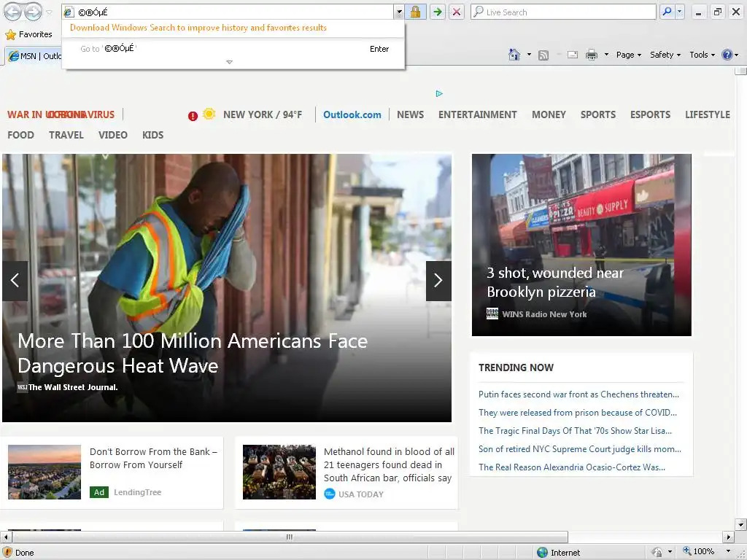The width and height of the screenshot is (747, 560).
Task: Click the Read Mail envelope icon
Action: tap(573, 55)
